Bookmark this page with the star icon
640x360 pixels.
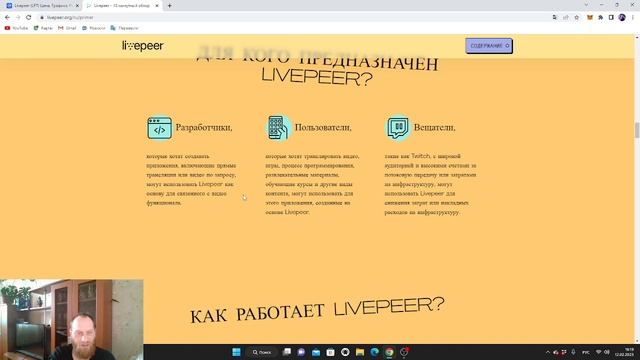[577, 18]
